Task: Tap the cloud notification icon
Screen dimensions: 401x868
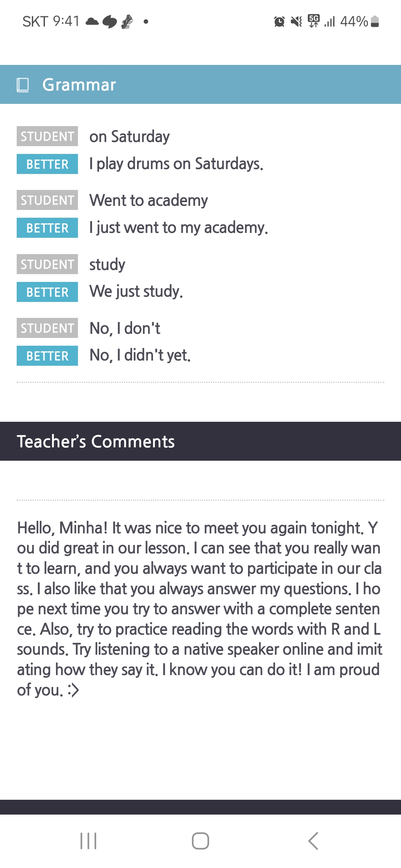Action: [x=92, y=22]
